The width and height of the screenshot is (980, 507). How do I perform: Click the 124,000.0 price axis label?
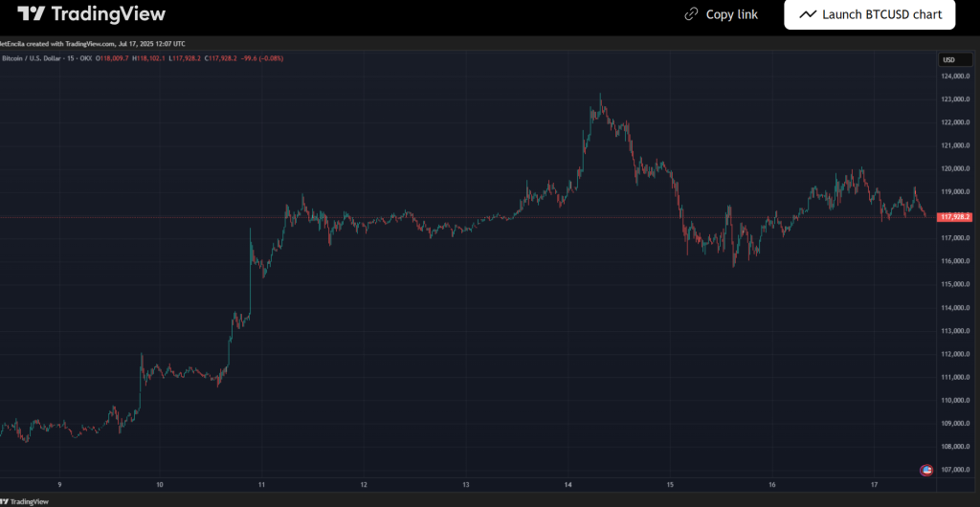coord(956,77)
